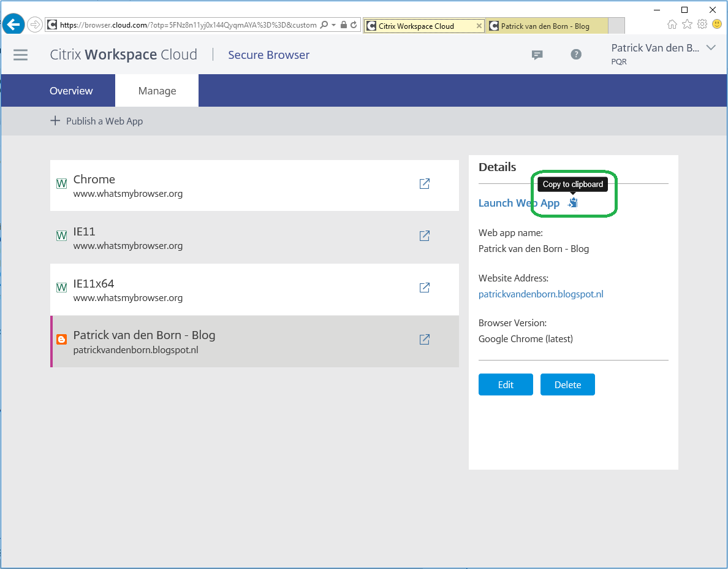The image size is (728, 569).
Task: View site security via the lock icon
Action: (344, 25)
